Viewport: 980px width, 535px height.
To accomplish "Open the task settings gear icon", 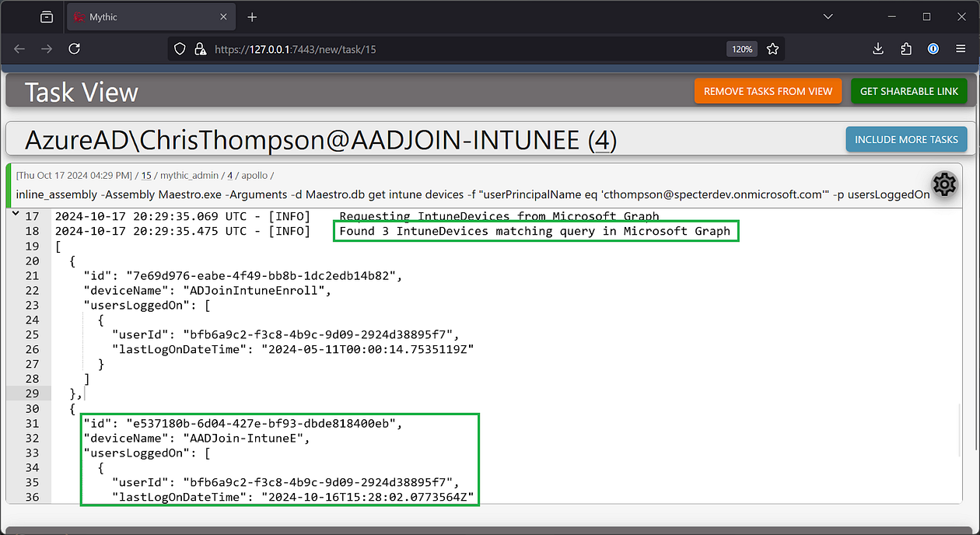I will (944, 184).
